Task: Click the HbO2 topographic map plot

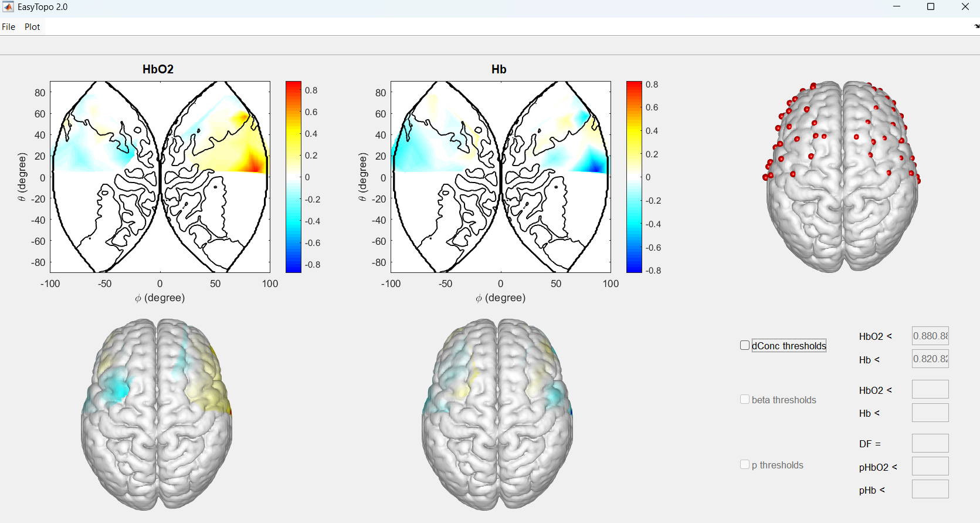Action: [x=160, y=177]
